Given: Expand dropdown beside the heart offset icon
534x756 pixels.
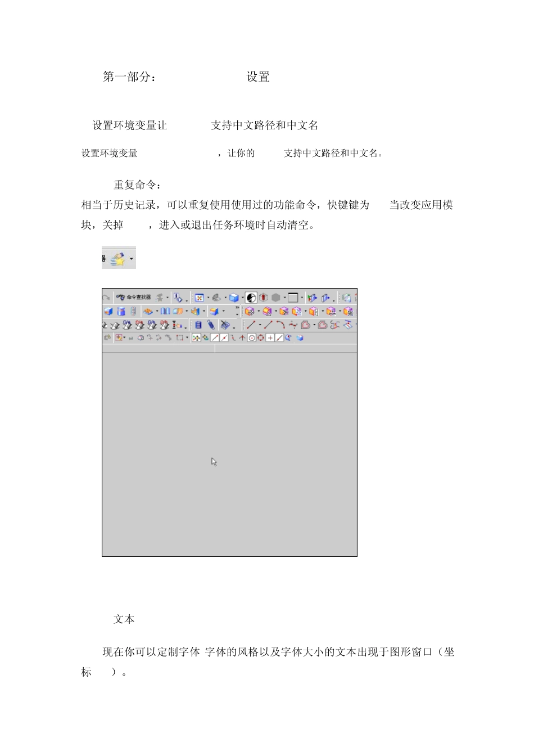Looking at the screenshot, I should click(314, 325).
